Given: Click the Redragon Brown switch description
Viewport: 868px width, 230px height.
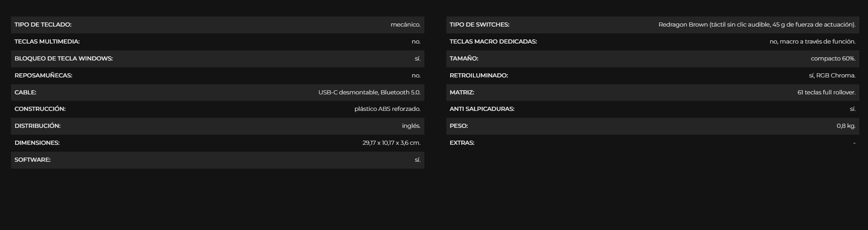Looking at the screenshot, I should 756,25.
